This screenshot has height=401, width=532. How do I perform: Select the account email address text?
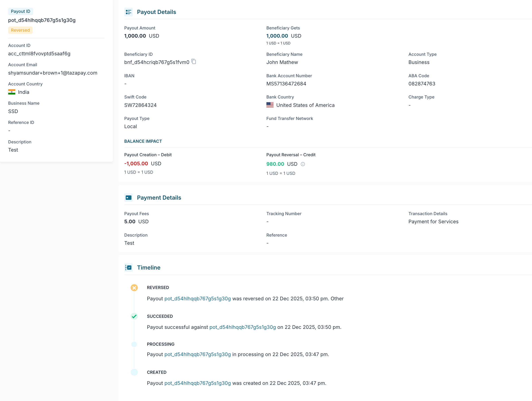53,73
